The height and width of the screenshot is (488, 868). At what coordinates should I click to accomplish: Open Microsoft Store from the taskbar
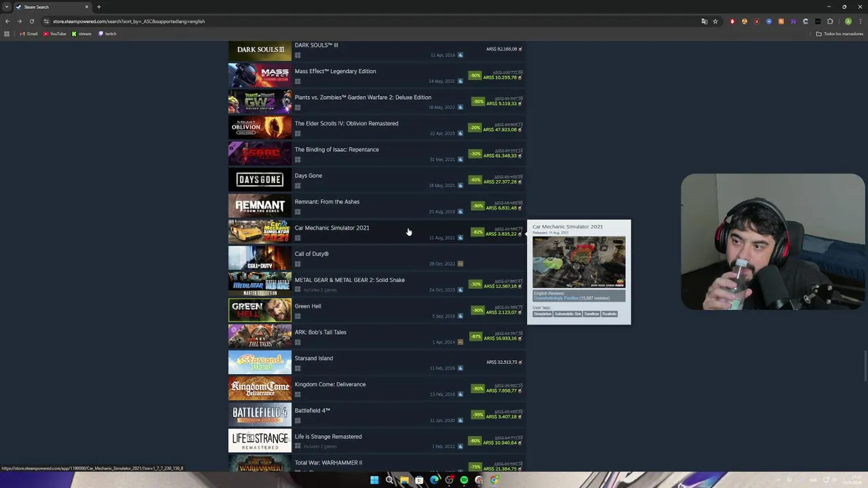(419, 480)
